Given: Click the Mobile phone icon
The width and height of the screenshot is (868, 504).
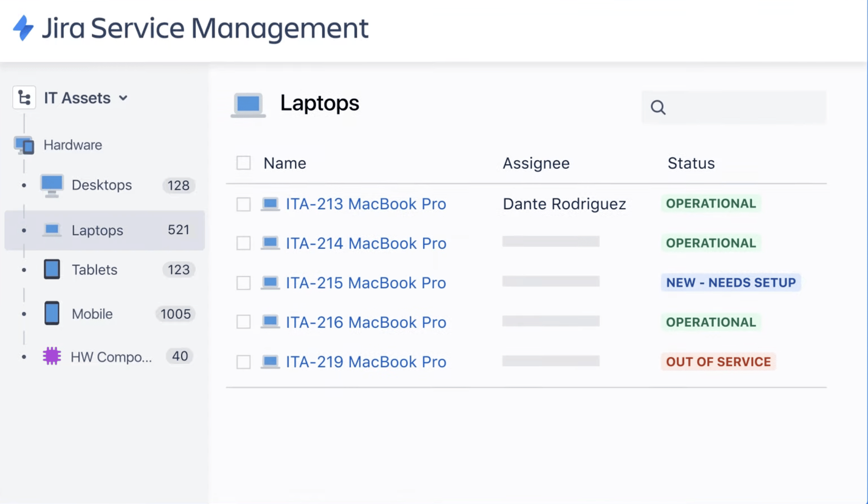Looking at the screenshot, I should [x=52, y=313].
